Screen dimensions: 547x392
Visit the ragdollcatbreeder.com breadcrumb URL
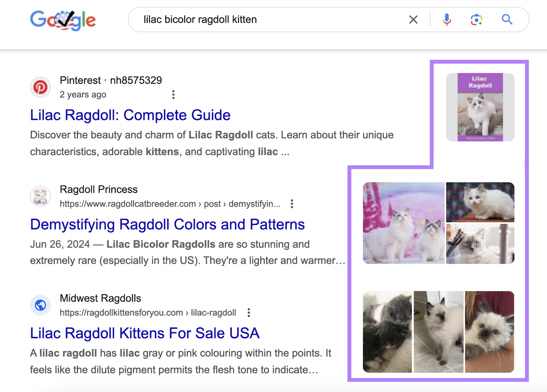click(169, 204)
